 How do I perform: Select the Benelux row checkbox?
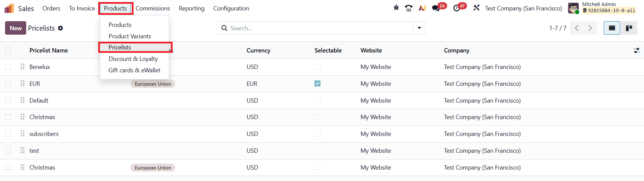click(8, 67)
